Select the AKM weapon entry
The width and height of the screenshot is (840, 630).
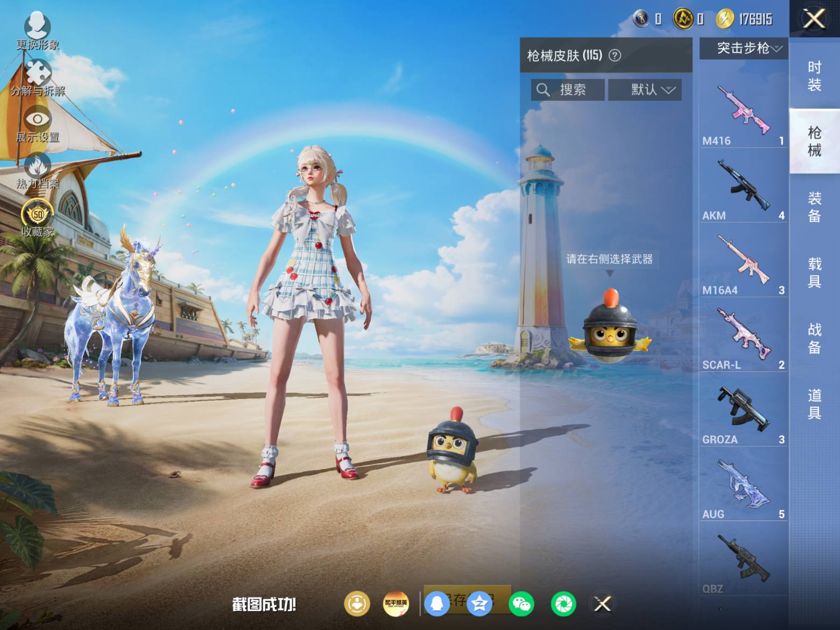[x=744, y=186]
